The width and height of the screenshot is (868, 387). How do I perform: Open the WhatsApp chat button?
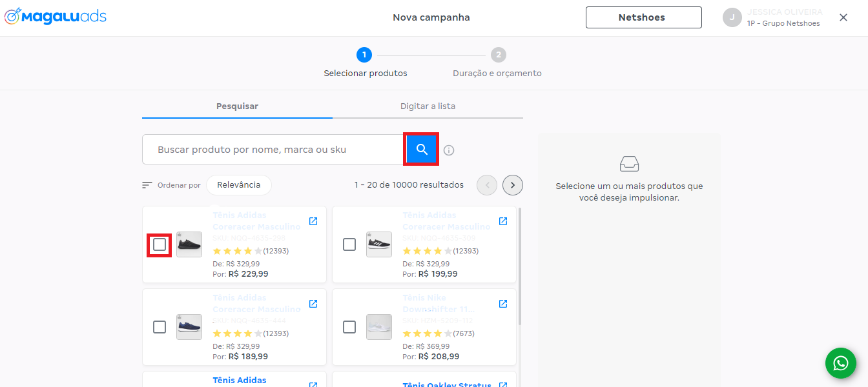(841, 363)
